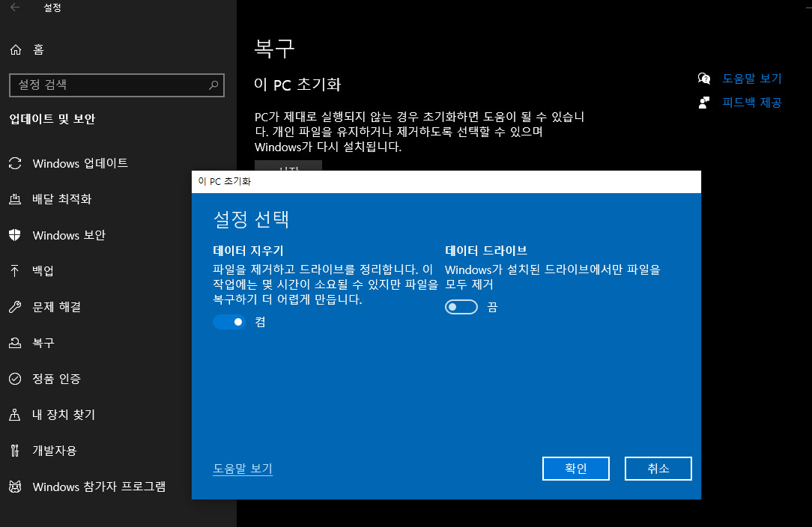The image size is (812, 527).
Task: Click the 백업 sidebar icon
Action: (x=15, y=271)
